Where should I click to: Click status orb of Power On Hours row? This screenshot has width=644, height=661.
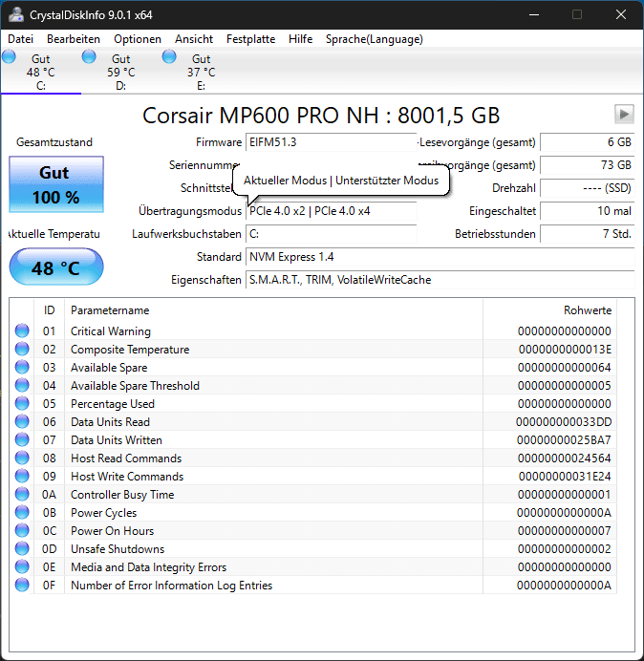click(x=22, y=530)
